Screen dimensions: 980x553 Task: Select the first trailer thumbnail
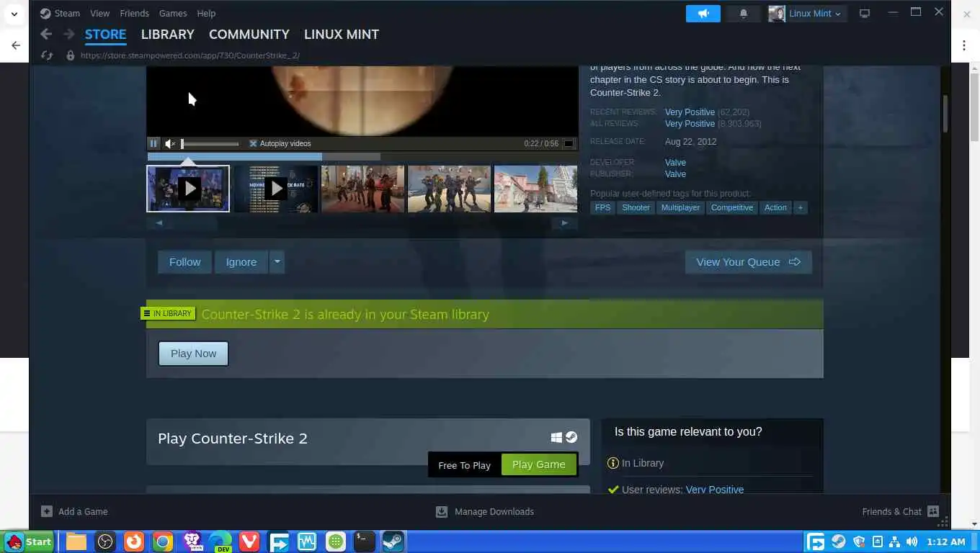pos(188,189)
